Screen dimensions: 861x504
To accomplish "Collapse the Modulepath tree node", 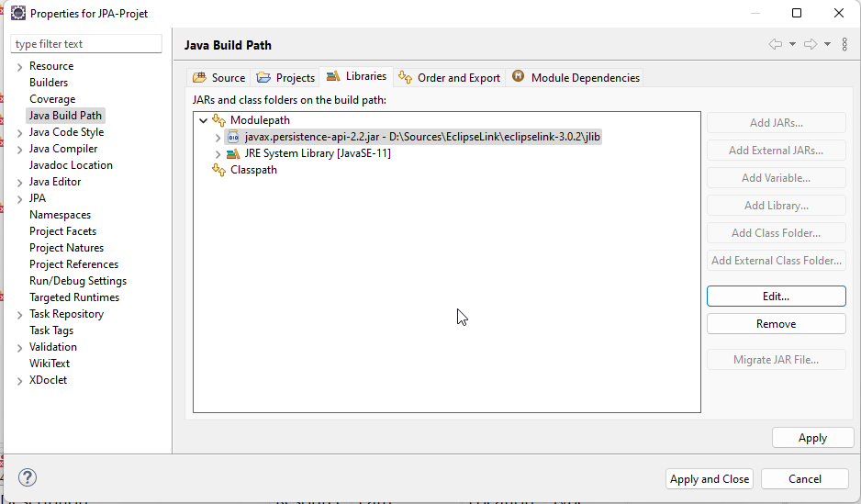I will click(203, 120).
